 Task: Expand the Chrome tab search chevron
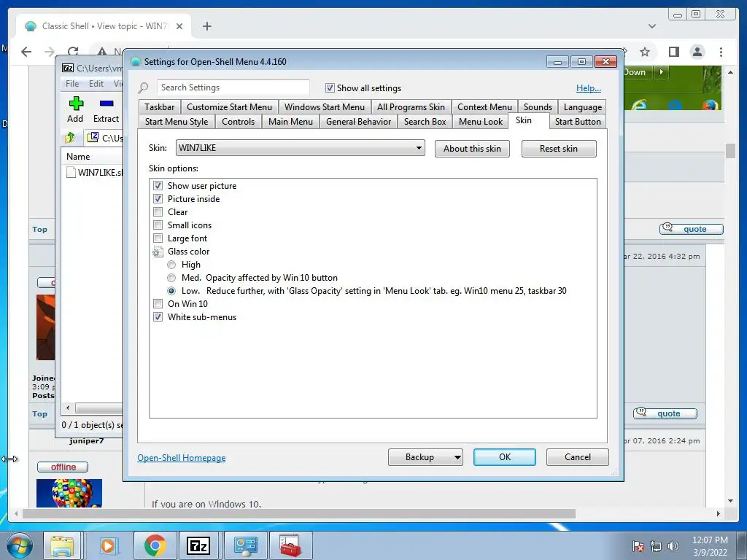click(652, 26)
